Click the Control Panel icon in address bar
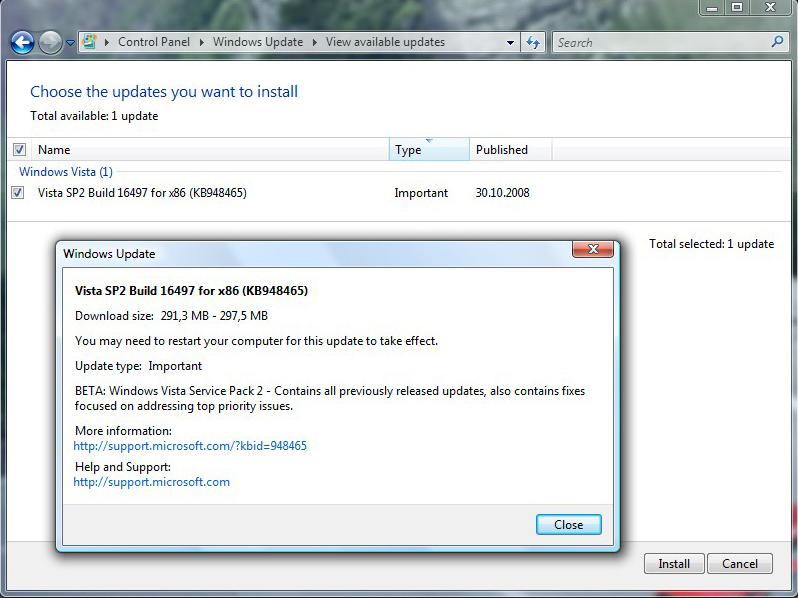Viewport: 798px width, 598px height. point(90,42)
